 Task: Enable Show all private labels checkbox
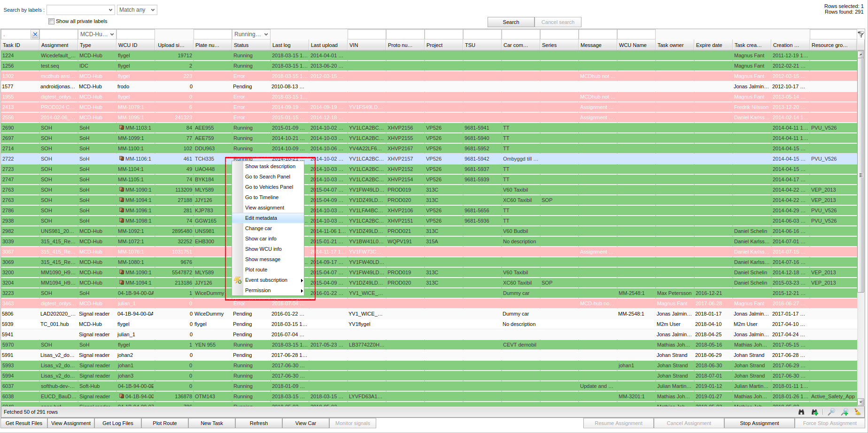tap(52, 21)
